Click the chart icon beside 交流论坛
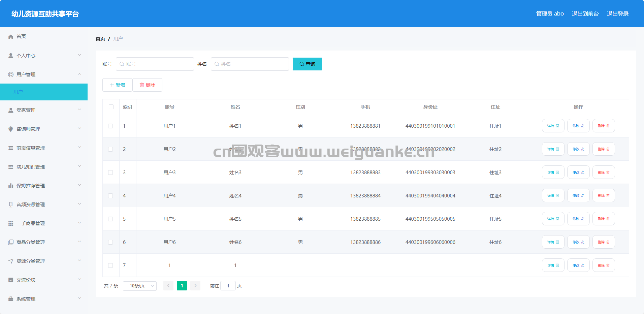The height and width of the screenshot is (314, 644). 11,280
